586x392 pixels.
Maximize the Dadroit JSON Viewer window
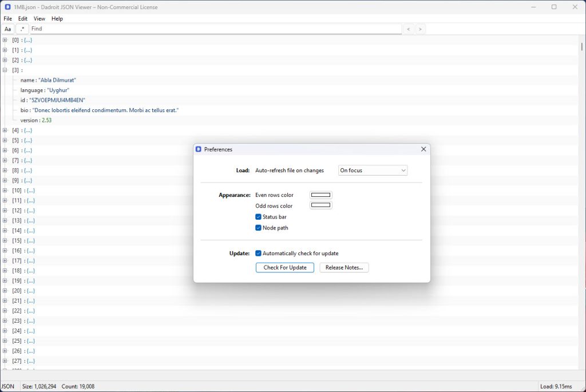tap(554, 7)
